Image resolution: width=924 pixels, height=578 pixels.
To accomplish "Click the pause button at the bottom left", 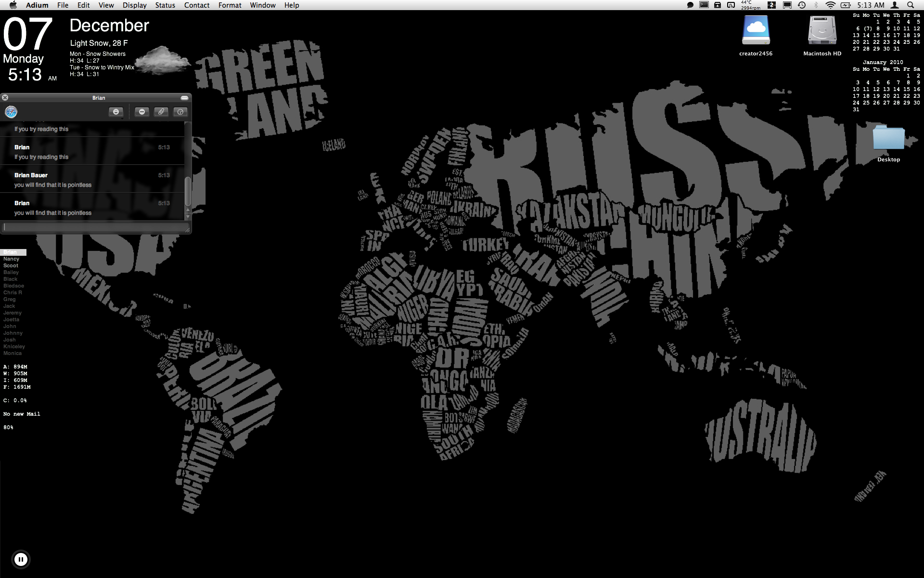I will pyautogui.click(x=21, y=559).
